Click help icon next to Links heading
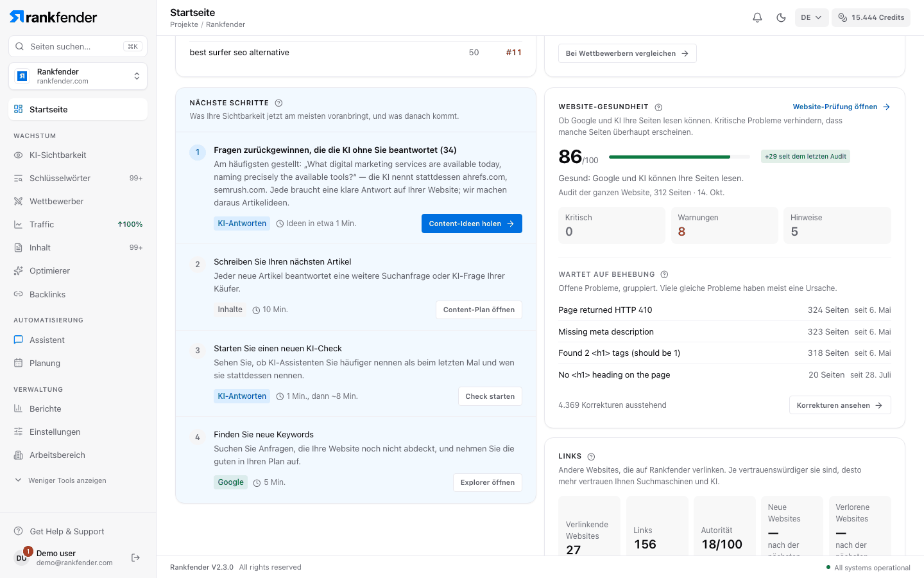Viewport: 924px width, 578px height. coord(591,457)
